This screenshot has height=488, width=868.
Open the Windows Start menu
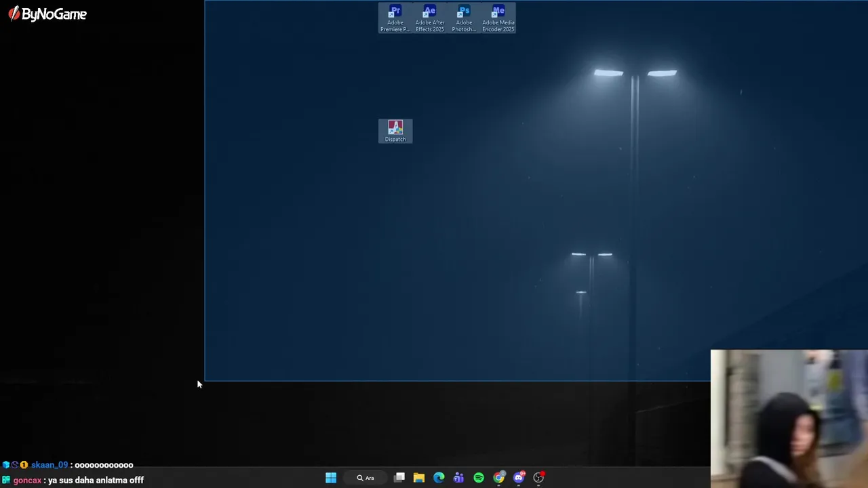(x=331, y=478)
